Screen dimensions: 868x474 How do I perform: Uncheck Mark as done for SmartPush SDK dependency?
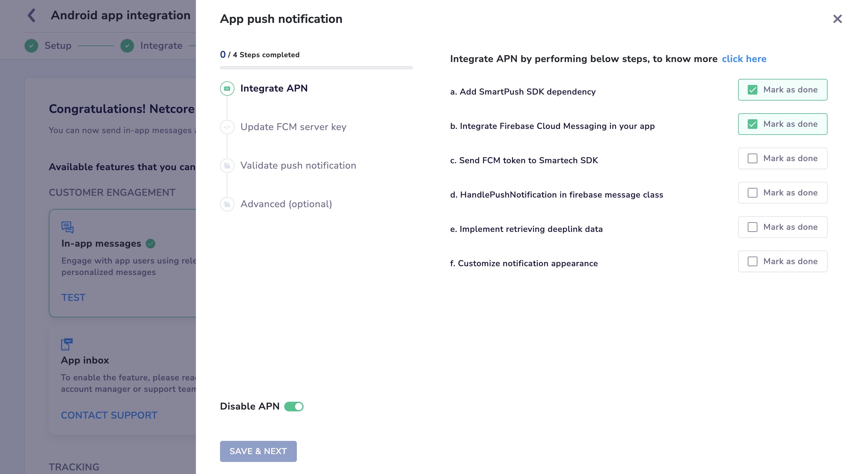click(752, 90)
